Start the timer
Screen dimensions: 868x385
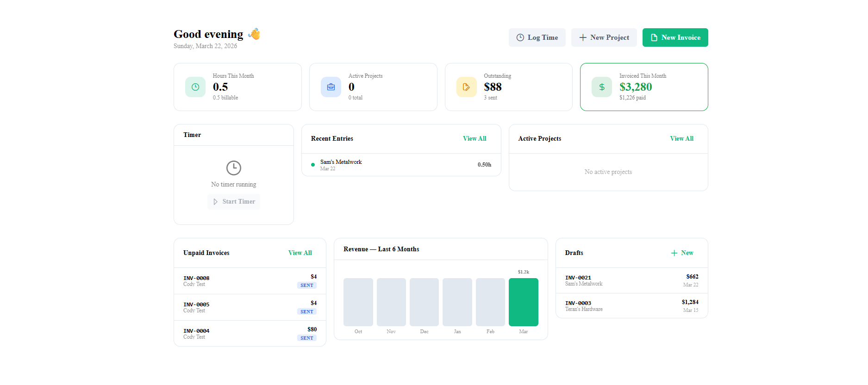coord(234,202)
